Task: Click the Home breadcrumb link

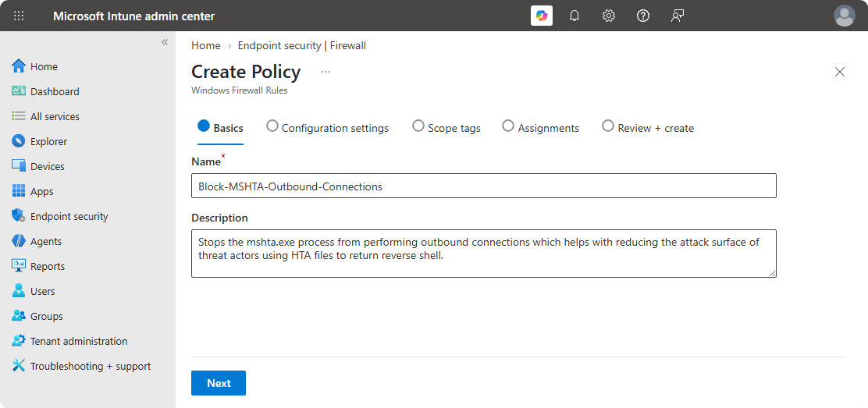Action: (x=206, y=45)
